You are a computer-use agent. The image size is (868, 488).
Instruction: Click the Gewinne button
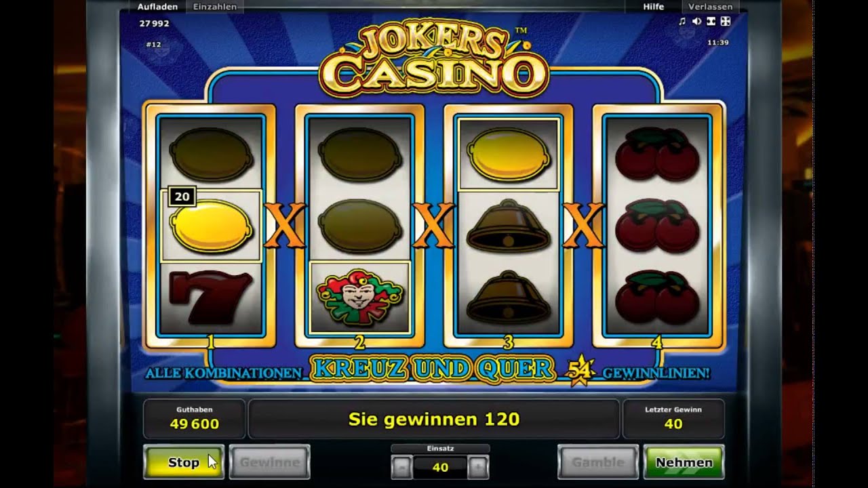tap(269, 462)
